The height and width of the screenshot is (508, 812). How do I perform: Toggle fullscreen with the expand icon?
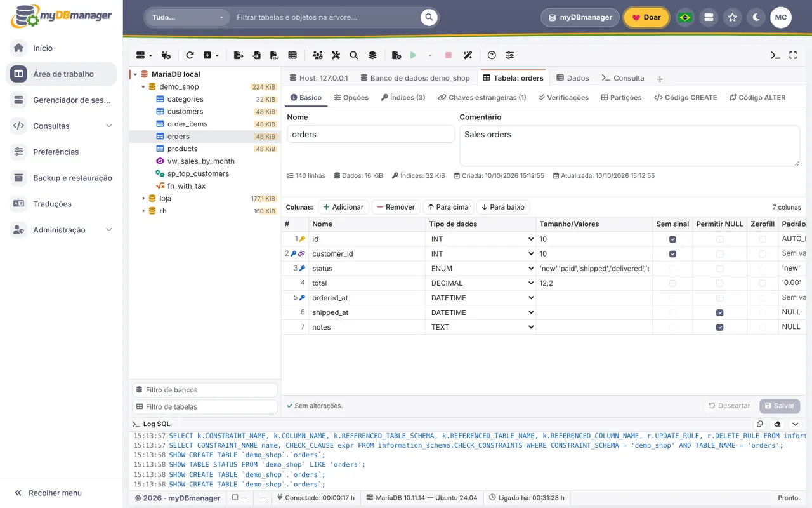pos(793,55)
